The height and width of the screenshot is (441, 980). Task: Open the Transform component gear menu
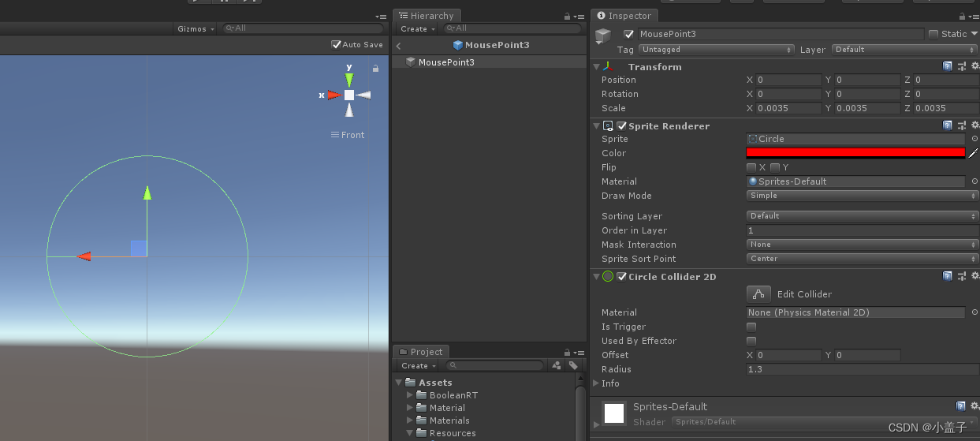tap(974, 67)
